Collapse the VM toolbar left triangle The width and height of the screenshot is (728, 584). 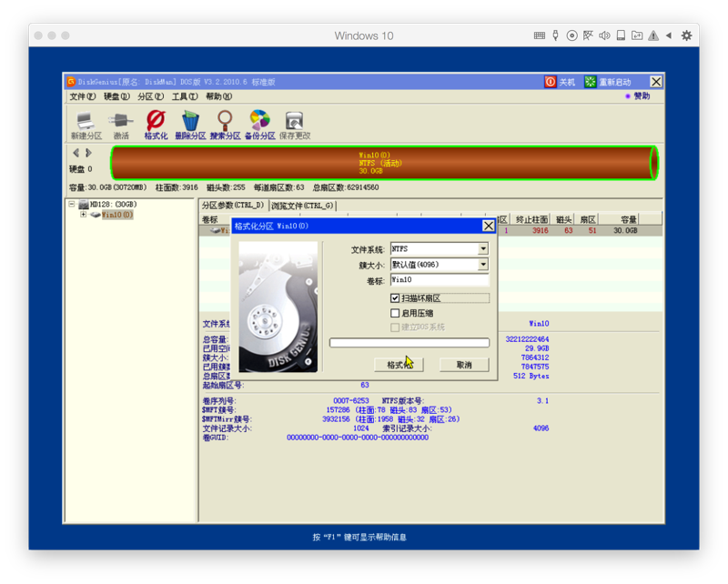(669, 35)
